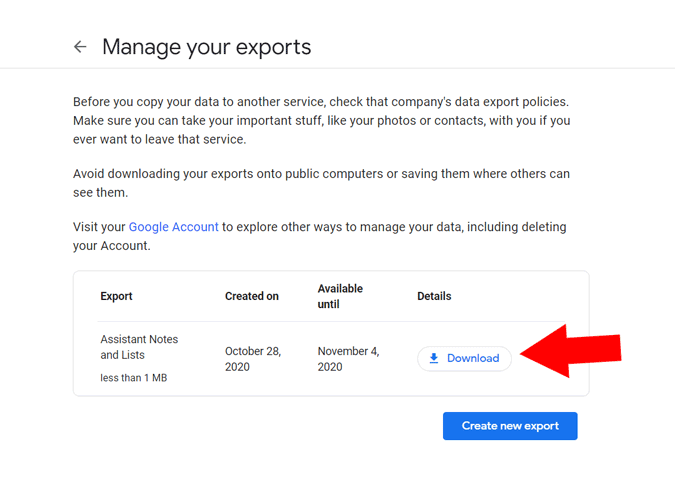Download the Assistant Notes and Lists export
The width and height of the screenshot is (675, 478).
(464, 358)
